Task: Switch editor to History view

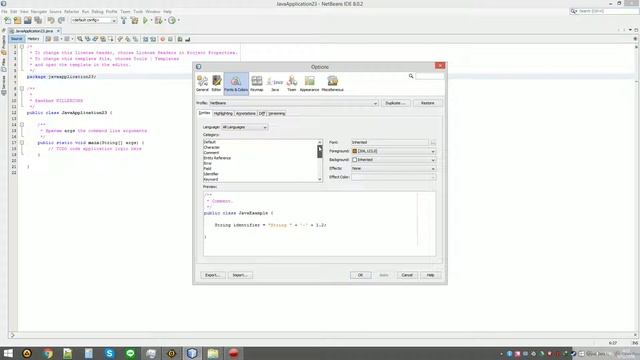Action: point(33,39)
